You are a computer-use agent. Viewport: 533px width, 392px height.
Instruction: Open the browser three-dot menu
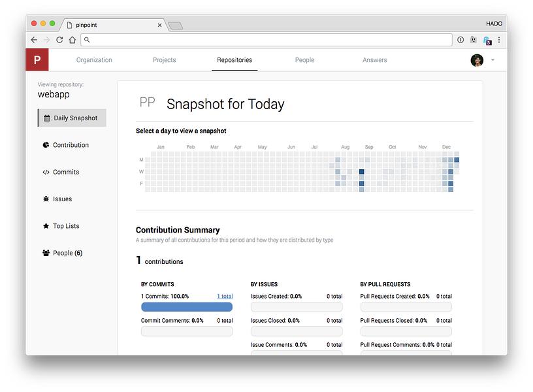(499, 40)
